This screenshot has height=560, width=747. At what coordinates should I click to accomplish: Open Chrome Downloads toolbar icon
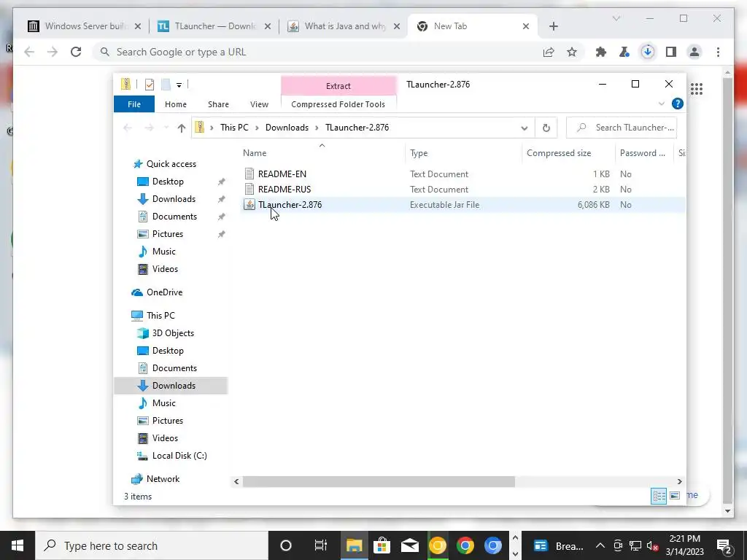click(648, 52)
